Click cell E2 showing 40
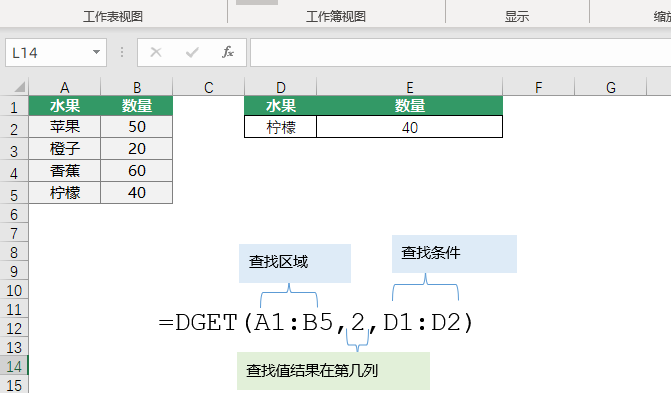The height and width of the screenshot is (393, 671). point(410,127)
